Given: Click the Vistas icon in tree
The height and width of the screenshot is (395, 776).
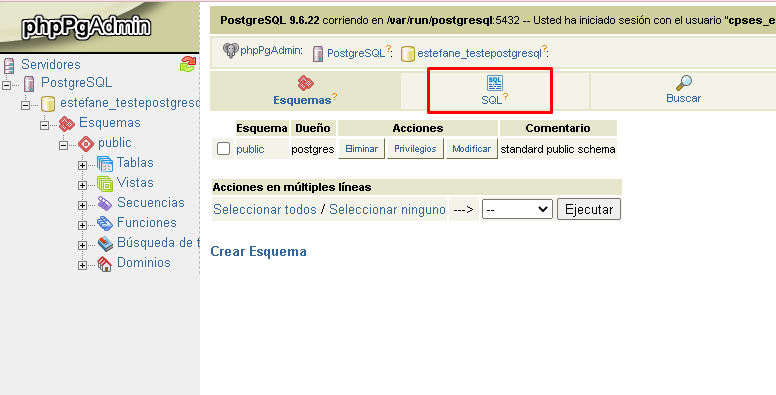Looking at the screenshot, I should pyautogui.click(x=105, y=184).
